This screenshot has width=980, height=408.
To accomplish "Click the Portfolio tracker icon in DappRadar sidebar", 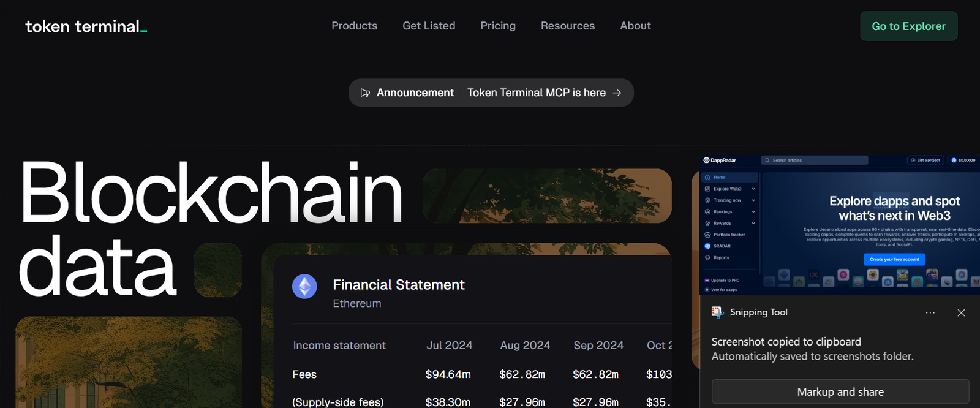I will point(708,235).
